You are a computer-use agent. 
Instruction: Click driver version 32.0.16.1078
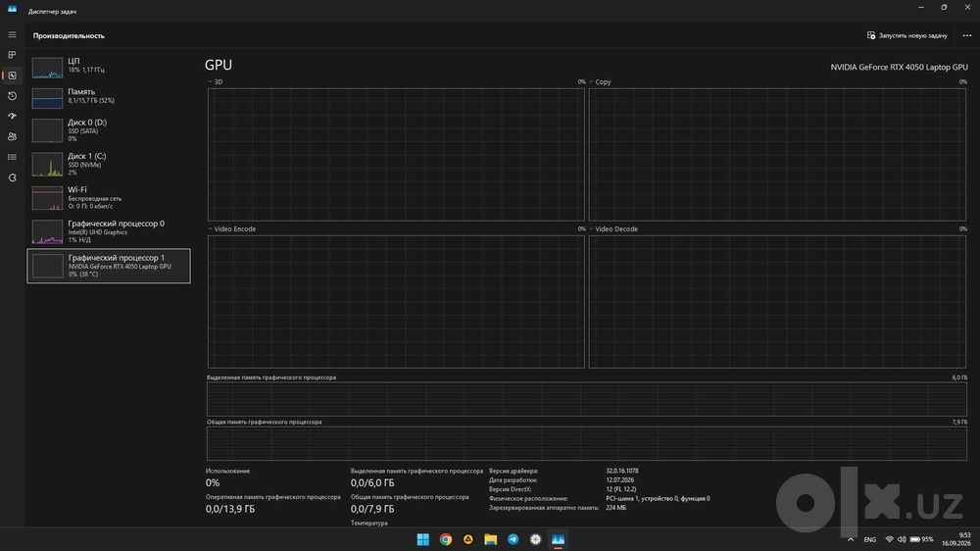pos(622,471)
